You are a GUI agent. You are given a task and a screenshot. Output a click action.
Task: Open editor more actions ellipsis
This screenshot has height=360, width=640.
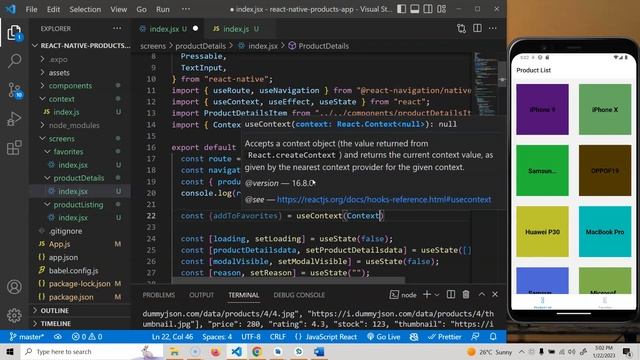coord(493,29)
